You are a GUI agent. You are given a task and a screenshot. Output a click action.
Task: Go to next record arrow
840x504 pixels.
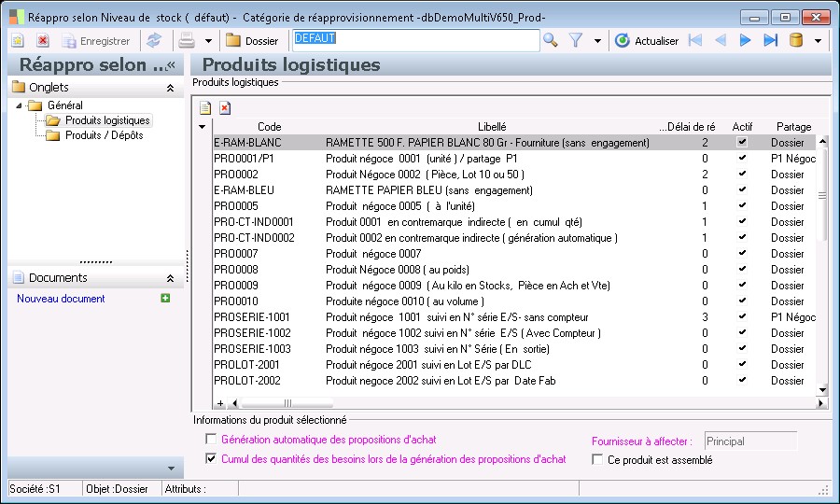[x=745, y=40]
